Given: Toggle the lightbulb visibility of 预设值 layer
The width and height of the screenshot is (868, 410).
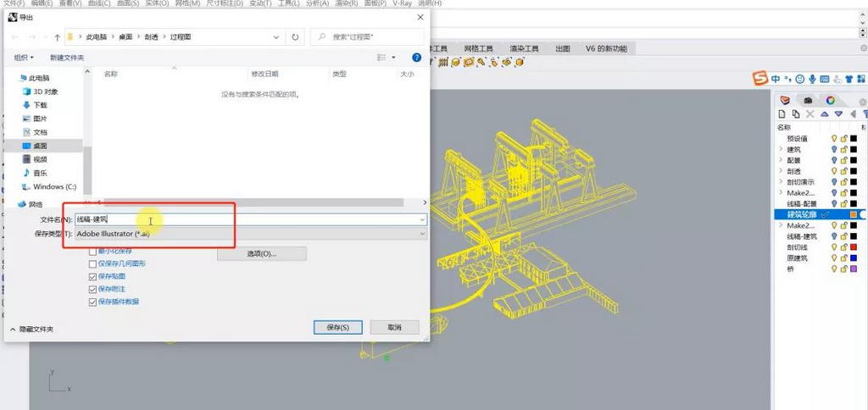Looking at the screenshot, I should coord(833,138).
